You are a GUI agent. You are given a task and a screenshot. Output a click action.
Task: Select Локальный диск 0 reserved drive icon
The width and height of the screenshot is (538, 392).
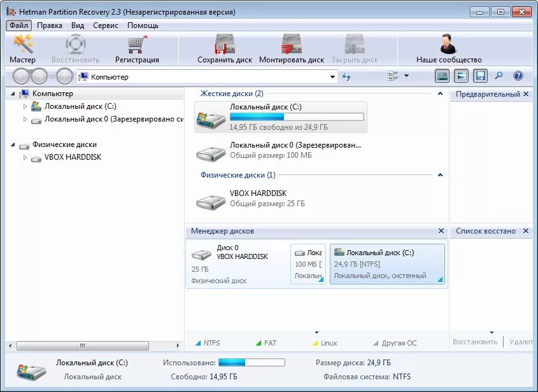pos(211,153)
